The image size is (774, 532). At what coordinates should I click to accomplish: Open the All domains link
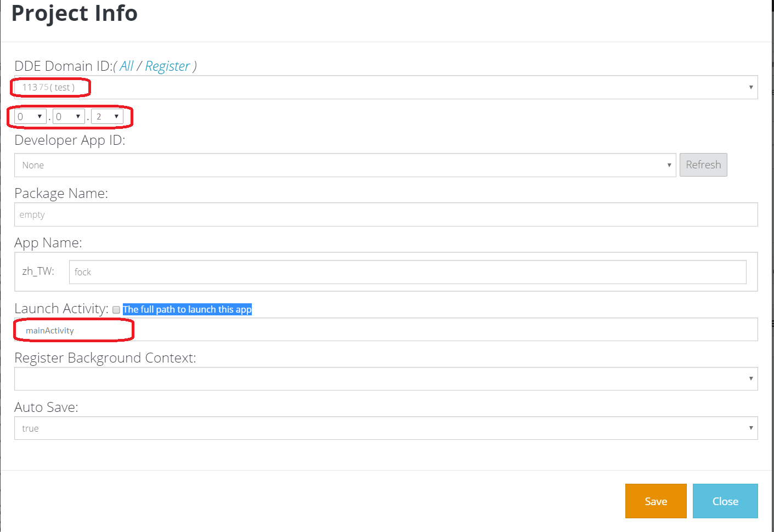127,66
